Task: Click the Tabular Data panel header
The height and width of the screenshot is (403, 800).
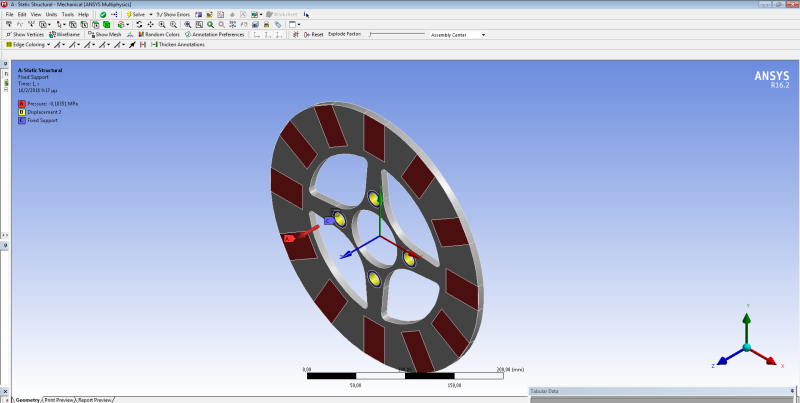Action: pos(662,391)
